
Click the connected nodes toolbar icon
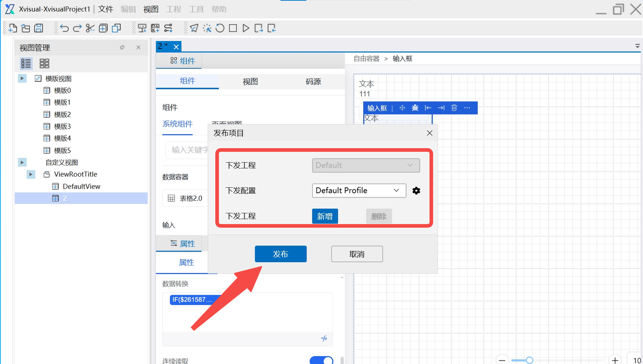pyautogui.click(x=168, y=28)
